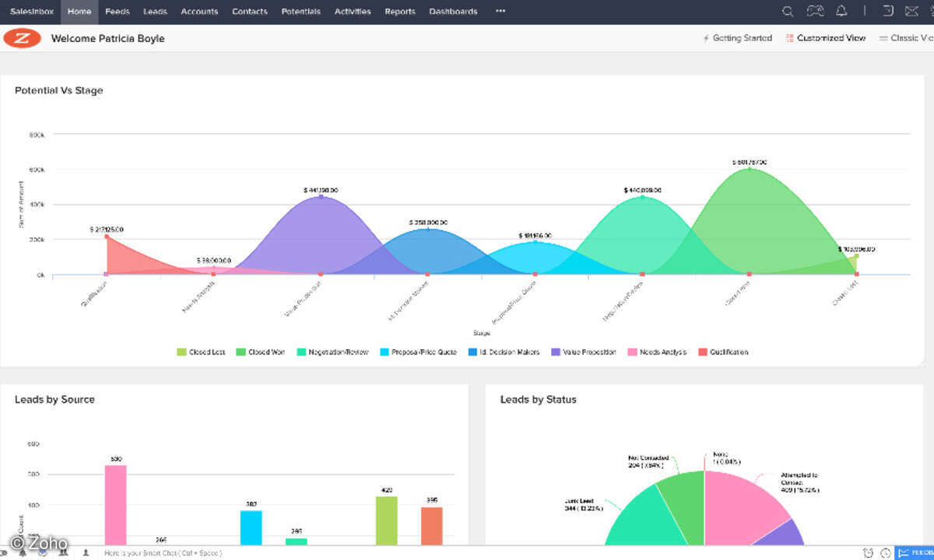The image size is (934, 560).
Task: Toggle Id. Decision Makers legend series
Action: pyautogui.click(x=504, y=352)
